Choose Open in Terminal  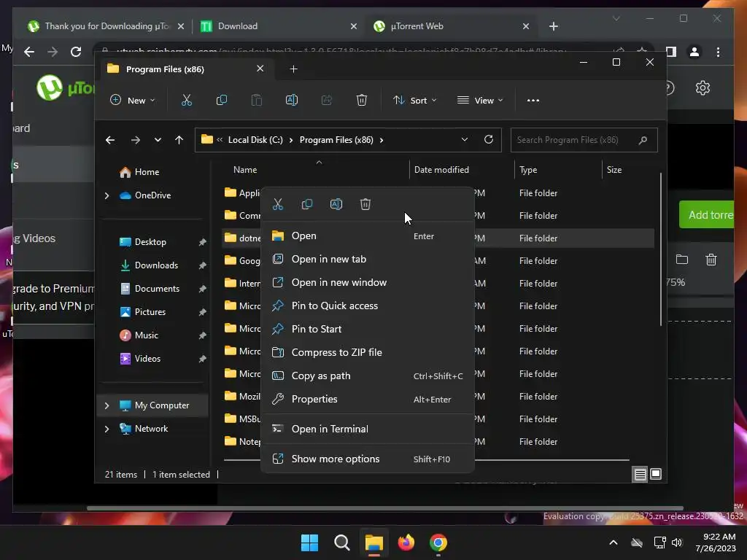coord(368,429)
